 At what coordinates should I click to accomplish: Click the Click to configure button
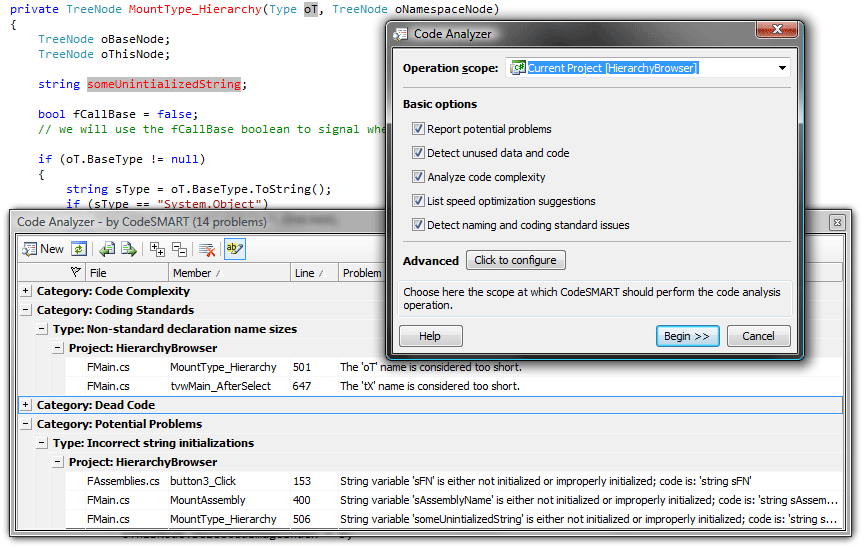[515, 260]
